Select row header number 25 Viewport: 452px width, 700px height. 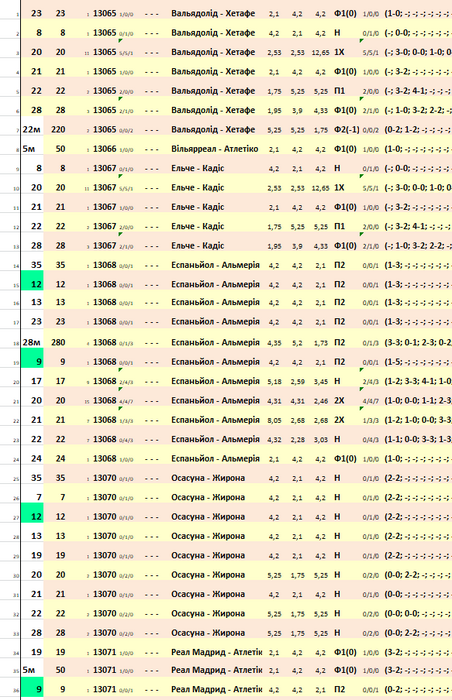16,479
